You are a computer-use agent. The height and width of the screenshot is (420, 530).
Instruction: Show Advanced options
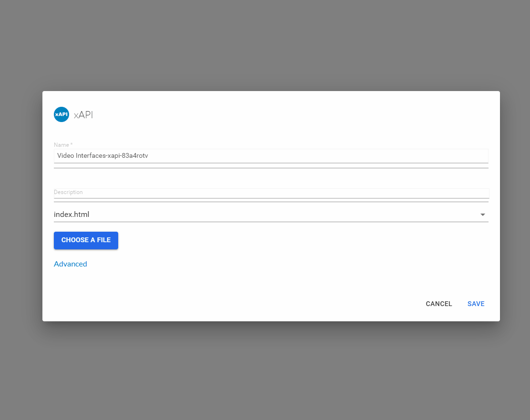click(71, 264)
